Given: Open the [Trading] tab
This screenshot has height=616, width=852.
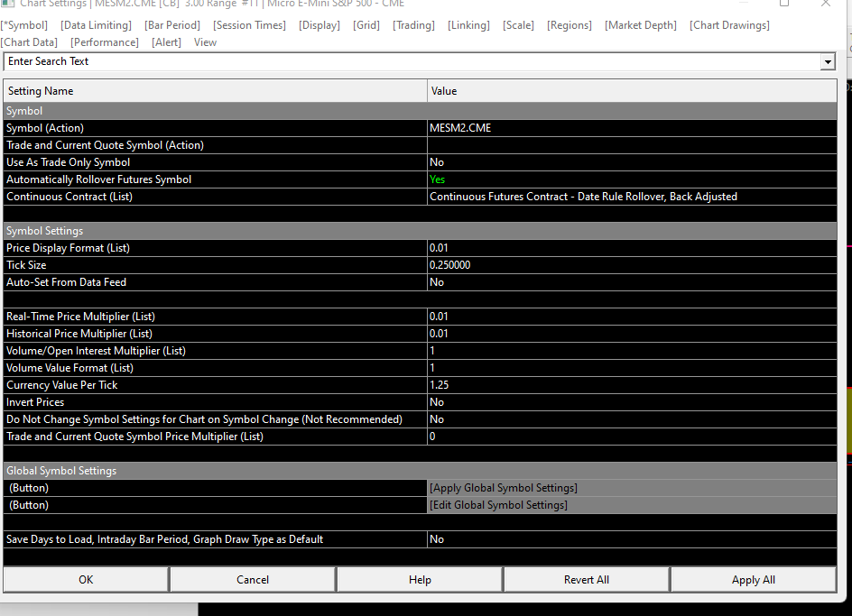Looking at the screenshot, I should tap(413, 25).
